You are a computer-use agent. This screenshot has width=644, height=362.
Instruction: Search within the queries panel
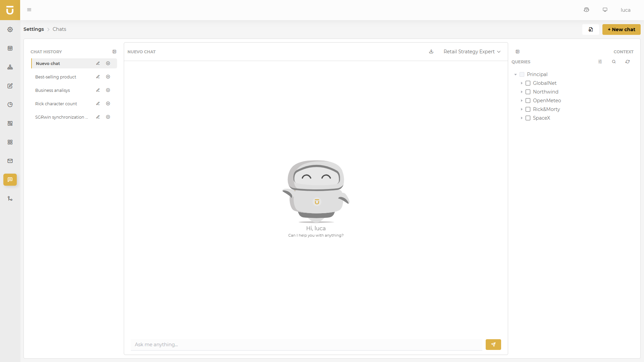pyautogui.click(x=614, y=62)
